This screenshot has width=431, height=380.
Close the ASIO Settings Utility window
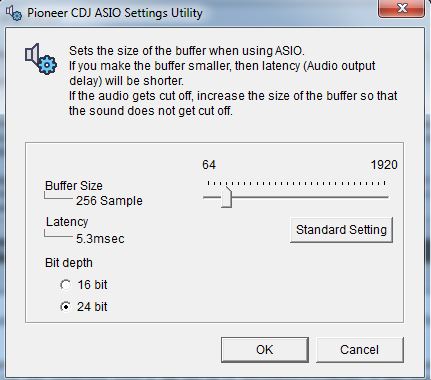[x=402, y=8]
